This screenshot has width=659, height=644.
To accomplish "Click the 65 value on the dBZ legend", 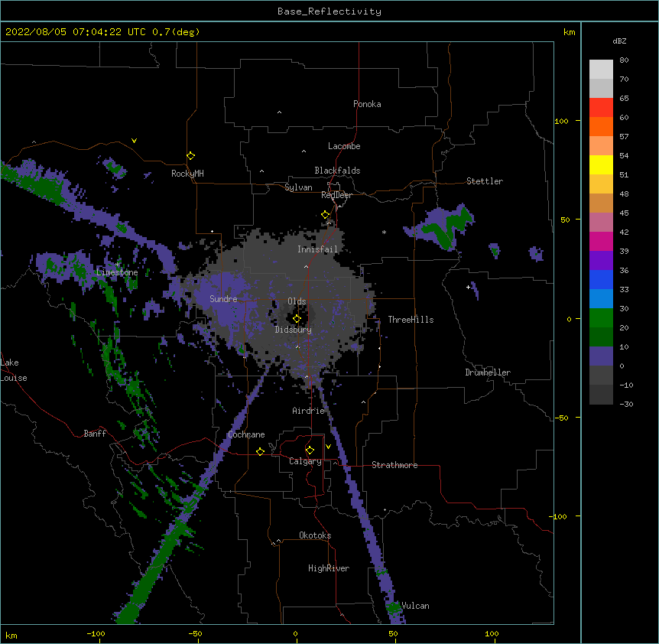I will [624, 98].
